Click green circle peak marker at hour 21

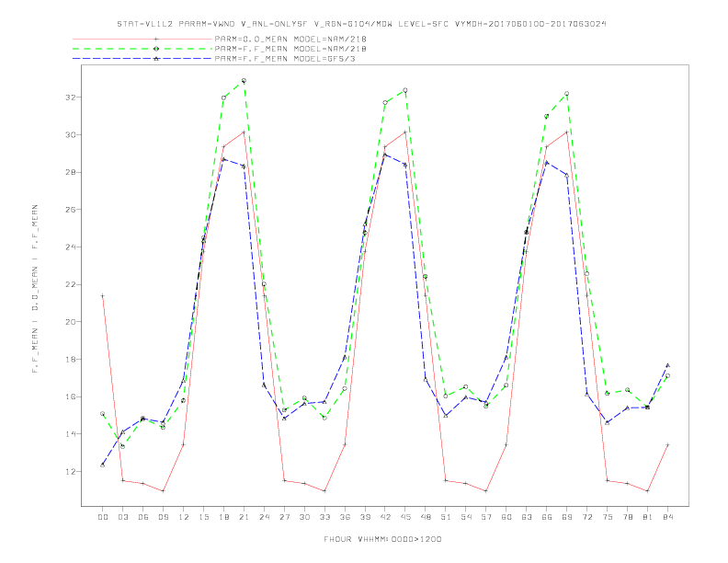tap(244, 81)
